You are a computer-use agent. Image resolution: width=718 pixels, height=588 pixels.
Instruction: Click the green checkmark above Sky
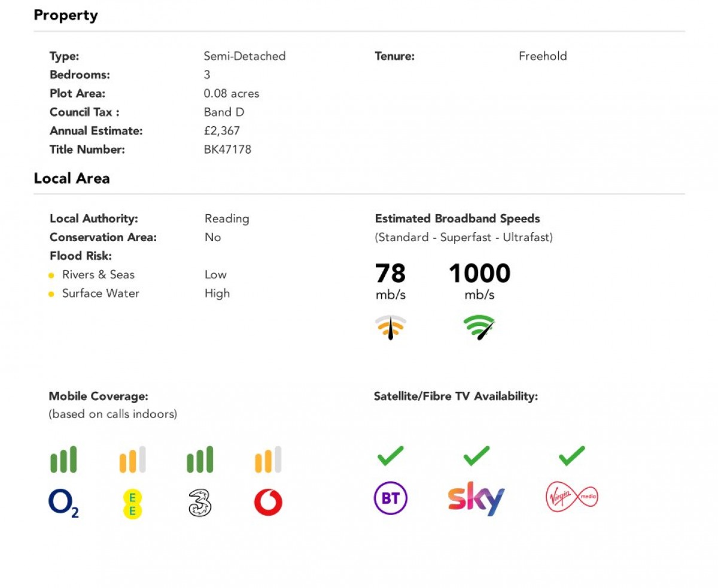tap(477, 456)
